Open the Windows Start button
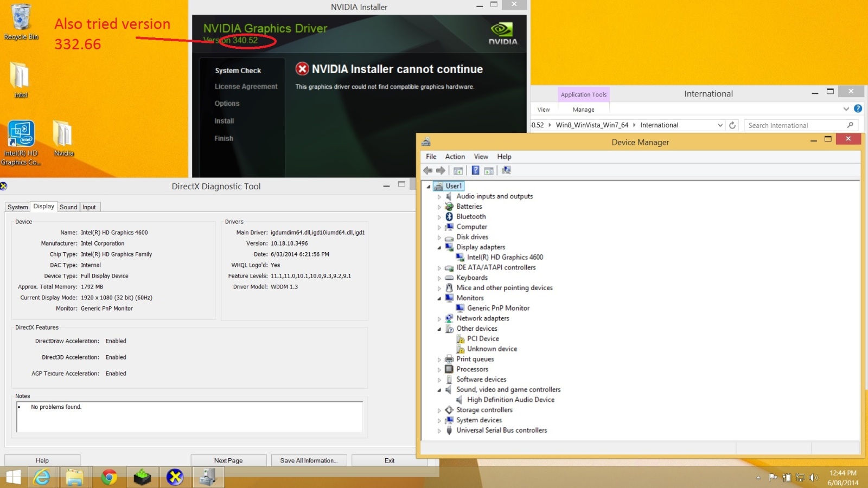868x488 pixels. 13,478
